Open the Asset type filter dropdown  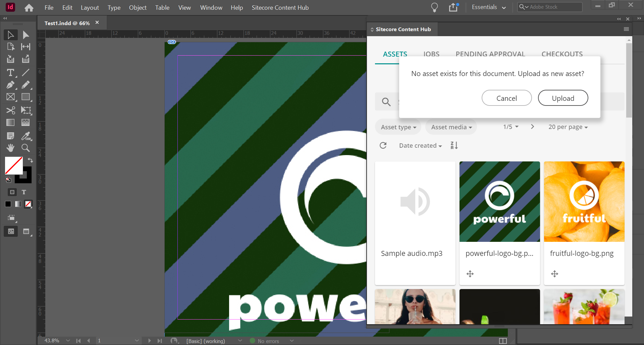(x=398, y=127)
